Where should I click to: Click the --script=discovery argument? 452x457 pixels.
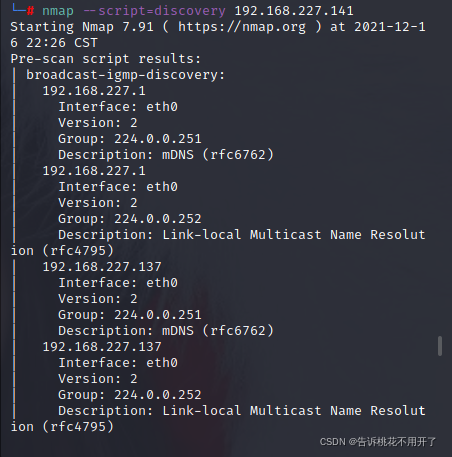click(x=154, y=11)
